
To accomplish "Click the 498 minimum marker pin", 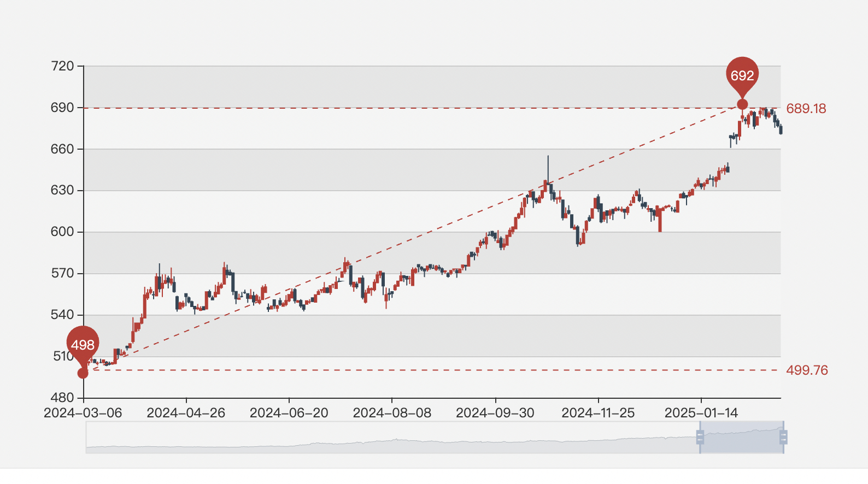I will pyautogui.click(x=83, y=346).
